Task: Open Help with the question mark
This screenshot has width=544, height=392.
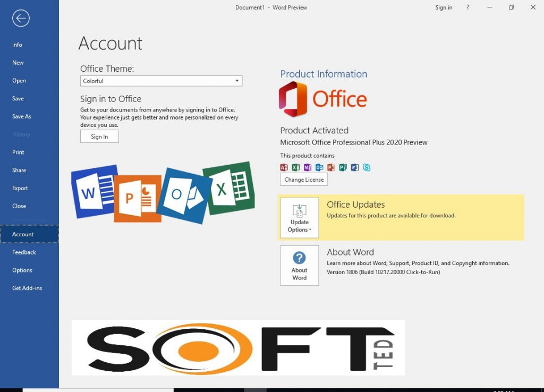Action: click(467, 7)
